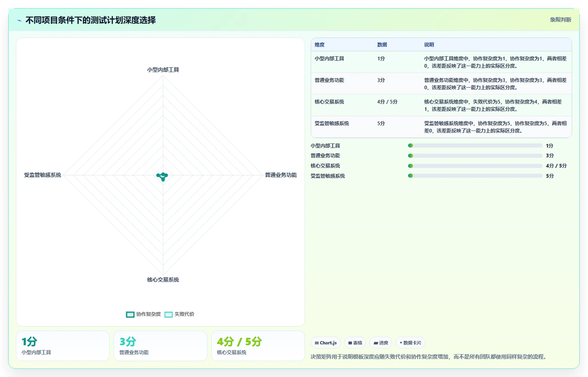Click the footer description starting 决策矩阵用于说明
This screenshot has height=377, width=588.
pyautogui.click(x=428, y=357)
